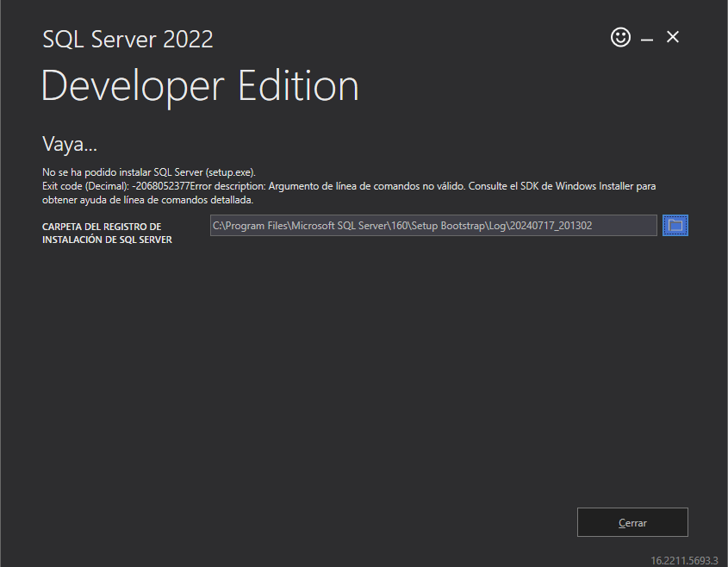
Task: Click the version number 16.2211.5693.3
Action: [x=684, y=557]
